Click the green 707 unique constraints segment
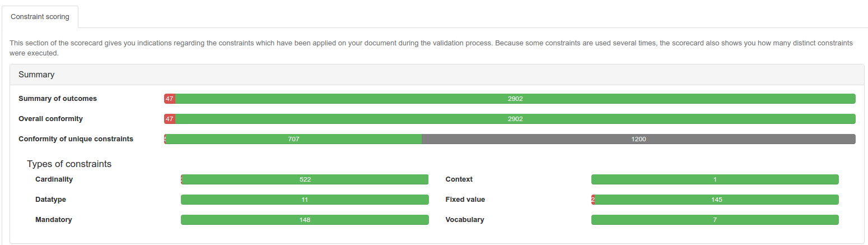Viewport: 868px width, 245px height. (293, 139)
